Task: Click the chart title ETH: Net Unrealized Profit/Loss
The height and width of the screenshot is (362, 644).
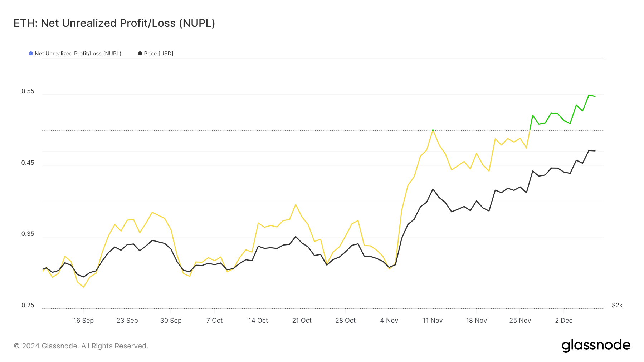Action: point(114,23)
